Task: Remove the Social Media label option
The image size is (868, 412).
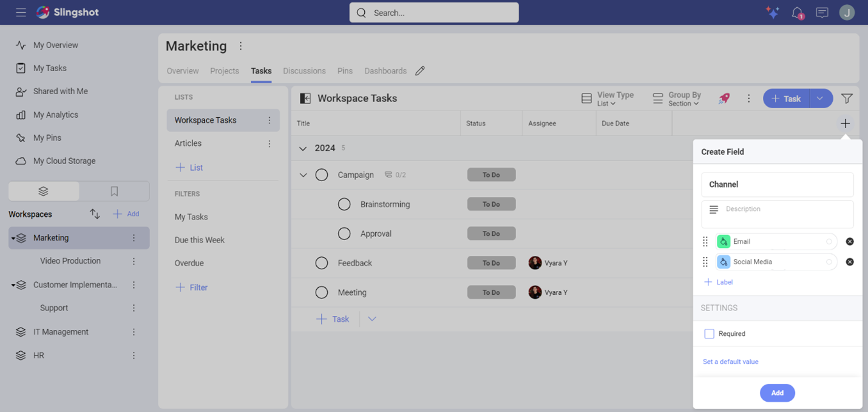Action: [850, 262]
